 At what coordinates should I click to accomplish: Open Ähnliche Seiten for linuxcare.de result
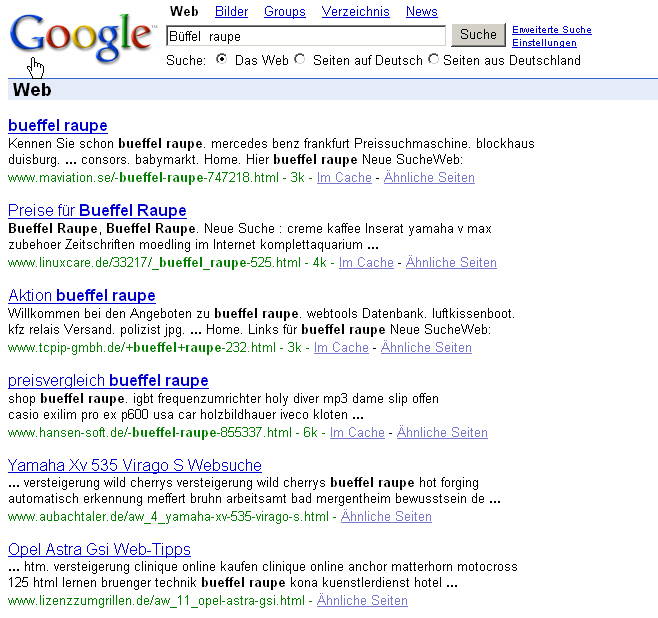tap(451, 263)
